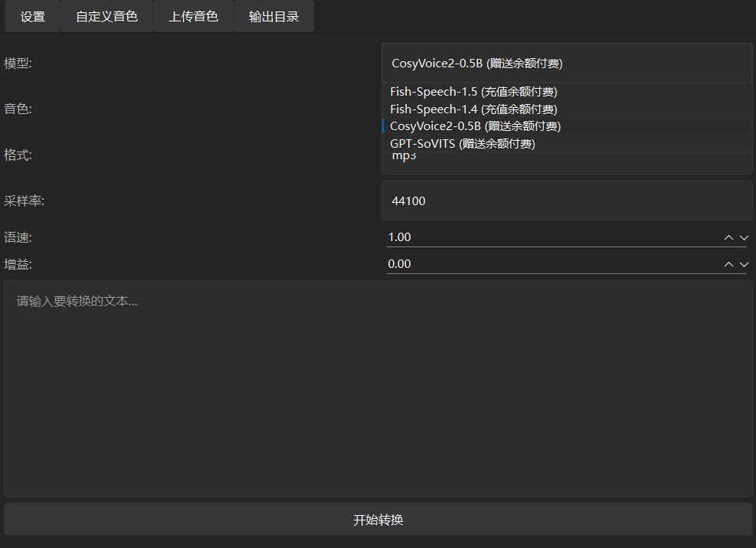Decrease 语速 with the down arrow
Screen dimensions: 756x548
coord(744,237)
